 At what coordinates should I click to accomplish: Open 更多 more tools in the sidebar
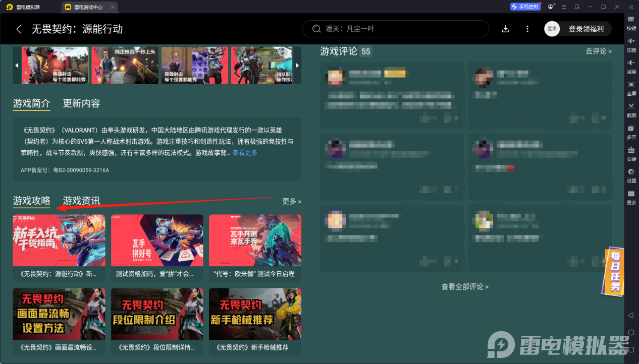click(631, 197)
